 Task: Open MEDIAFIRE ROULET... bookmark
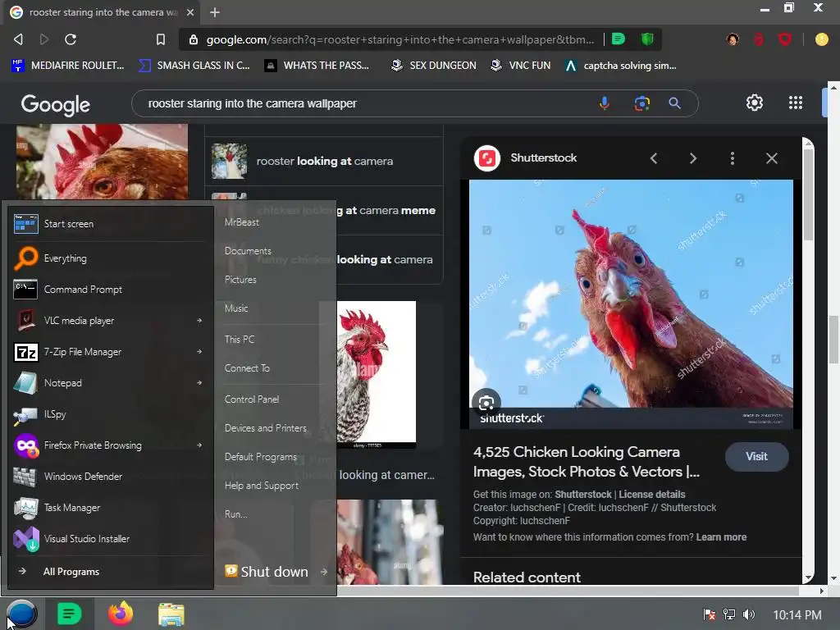pos(67,66)
